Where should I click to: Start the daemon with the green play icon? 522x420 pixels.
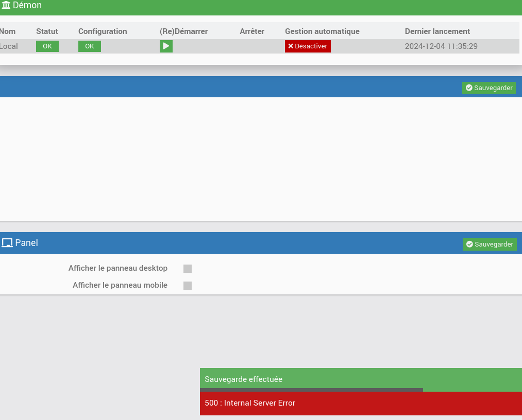166,46
